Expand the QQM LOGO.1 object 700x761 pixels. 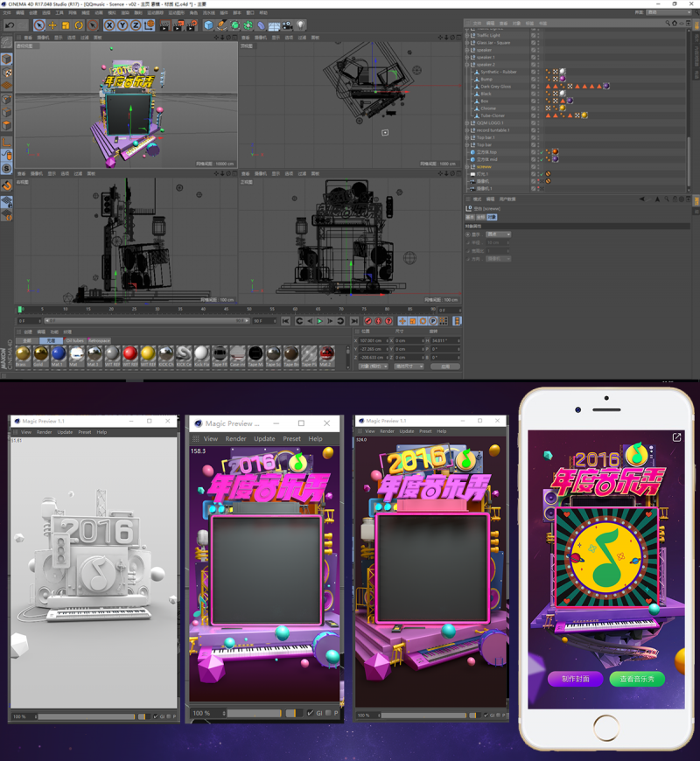pos(467,122)
